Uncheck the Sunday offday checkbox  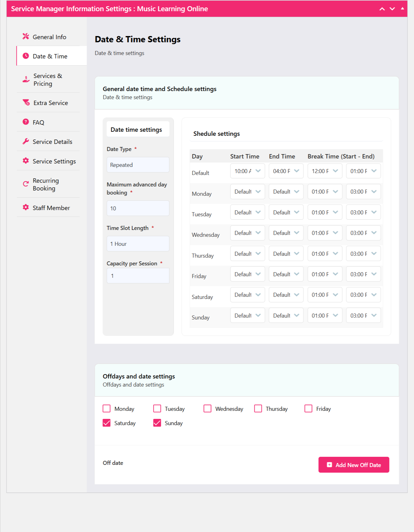coord(157,423)
